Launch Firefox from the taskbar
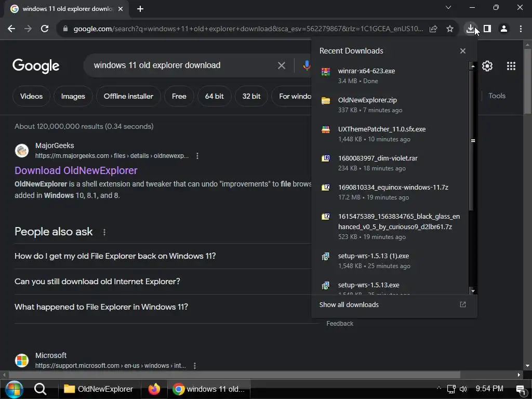Viewport: 532px width, 399px height. [x=154, y=389]
